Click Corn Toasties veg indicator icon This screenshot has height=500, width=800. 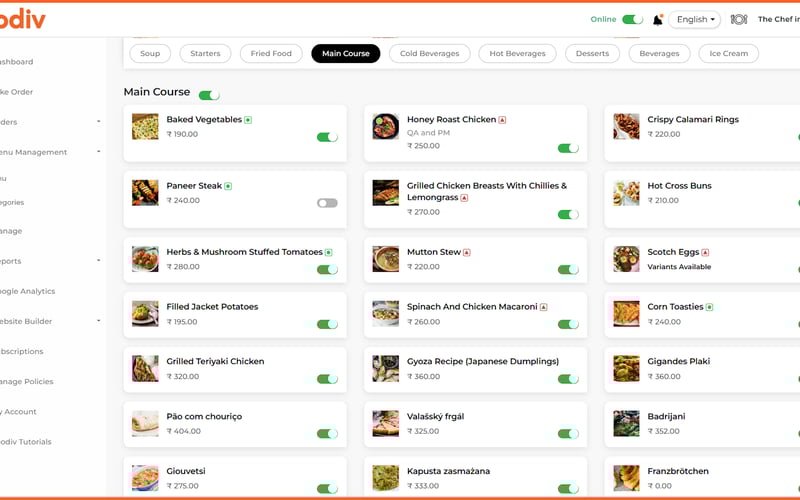coord(709,307)
